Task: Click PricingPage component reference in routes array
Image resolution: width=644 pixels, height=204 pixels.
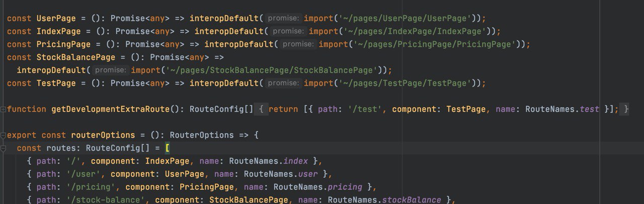Action: [x=207, y=187]
